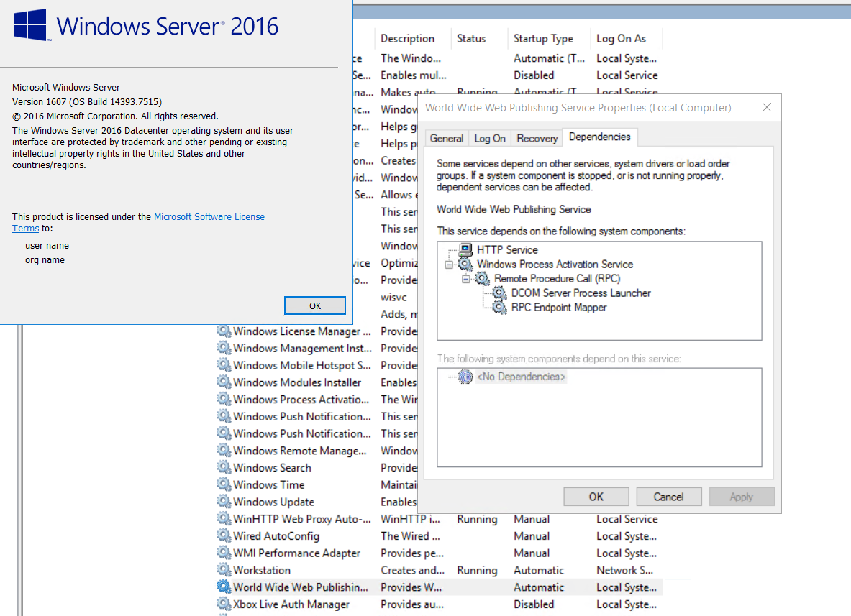Click the Wired AutoConfig service gear icon
The image size is (851, 616).
224,535
